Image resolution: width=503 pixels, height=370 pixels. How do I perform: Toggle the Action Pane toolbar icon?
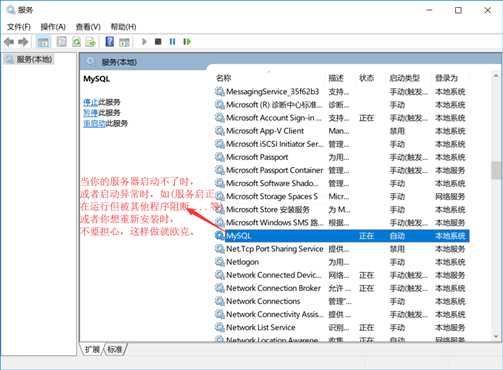[x=124, y=42]
